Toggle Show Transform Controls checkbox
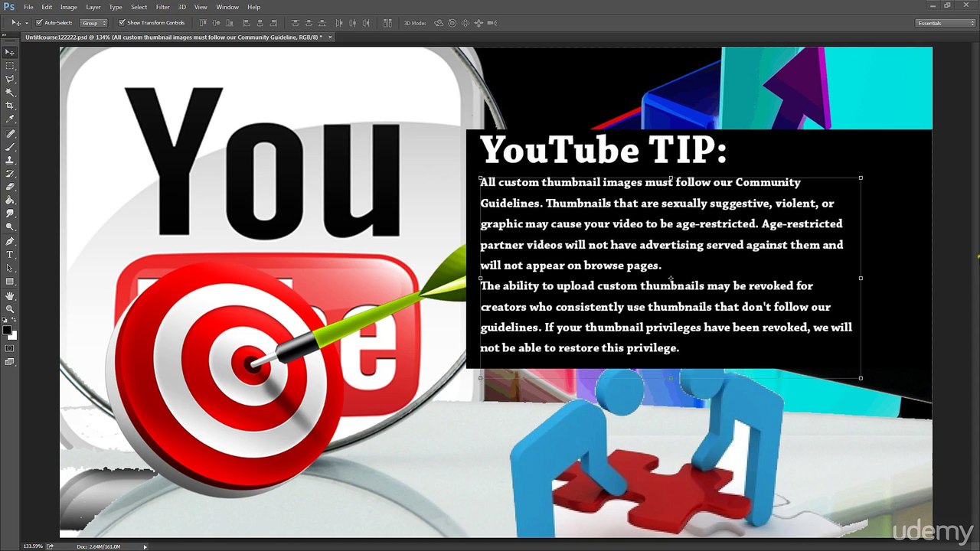 coord(122,23)
